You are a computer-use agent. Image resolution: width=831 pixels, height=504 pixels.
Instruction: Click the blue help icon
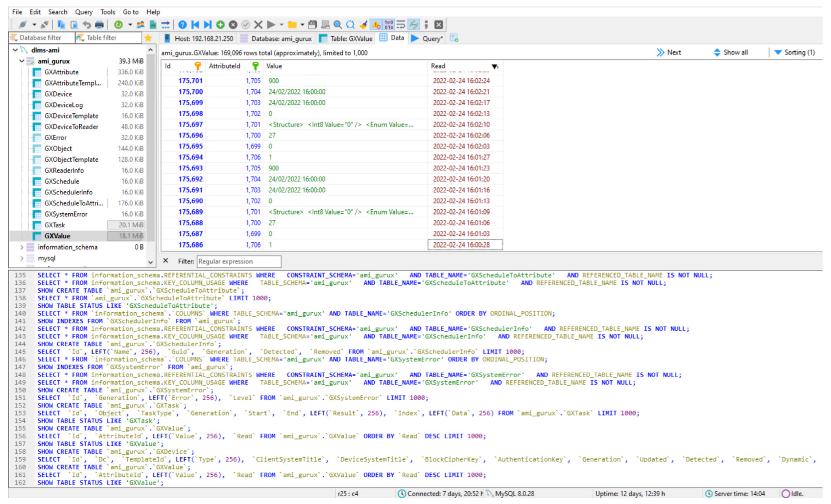click(183, 25)
